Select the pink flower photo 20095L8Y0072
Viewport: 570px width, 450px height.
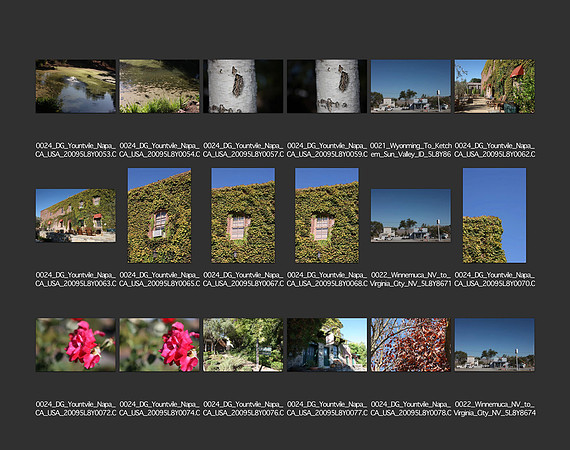click(x=76, y=345)
